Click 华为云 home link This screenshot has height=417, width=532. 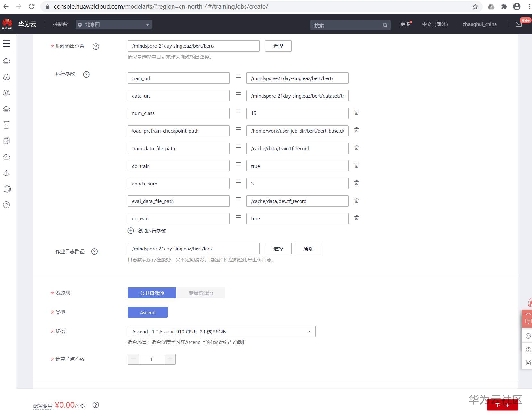click(x=27, y=24)
